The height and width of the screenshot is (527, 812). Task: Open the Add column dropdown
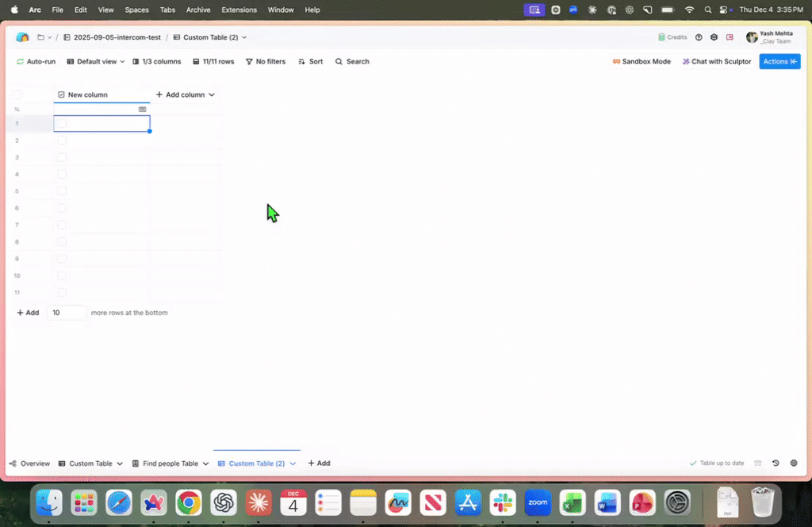[185, 95]
